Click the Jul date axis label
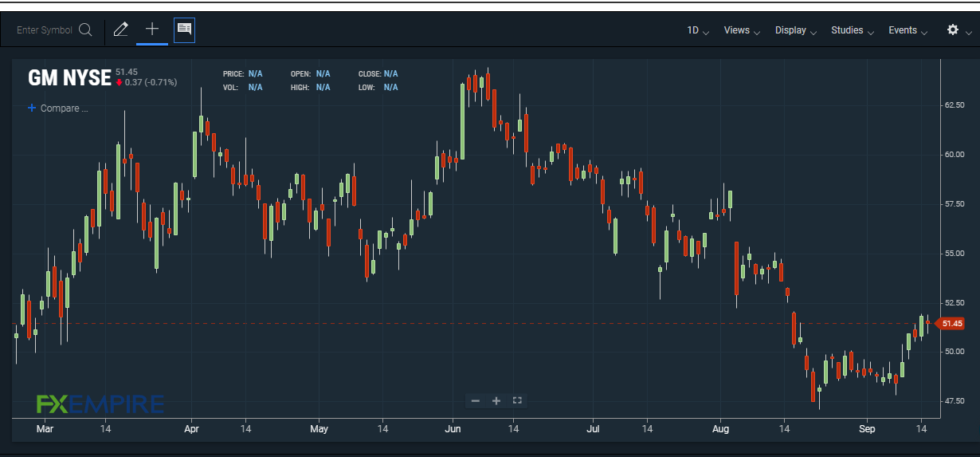This screenshot has width=980, height=457. point(594,429)
